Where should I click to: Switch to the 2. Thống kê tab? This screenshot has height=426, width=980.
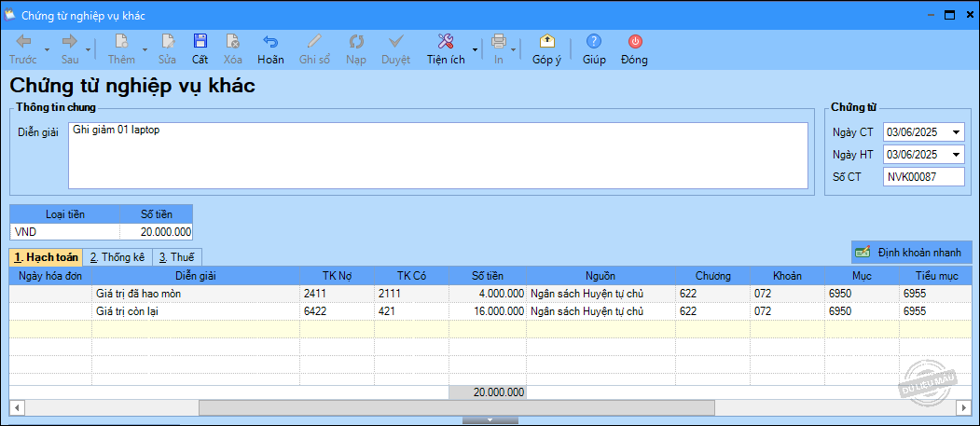[117, 256]
